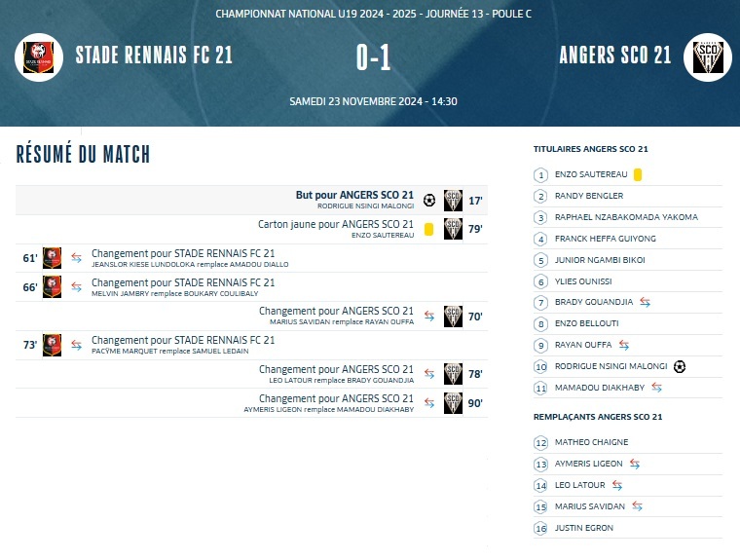This screenshot has height=560, width=740.
Task: Click substitution arrows icon at 90' row
Action: pos(429,403)
